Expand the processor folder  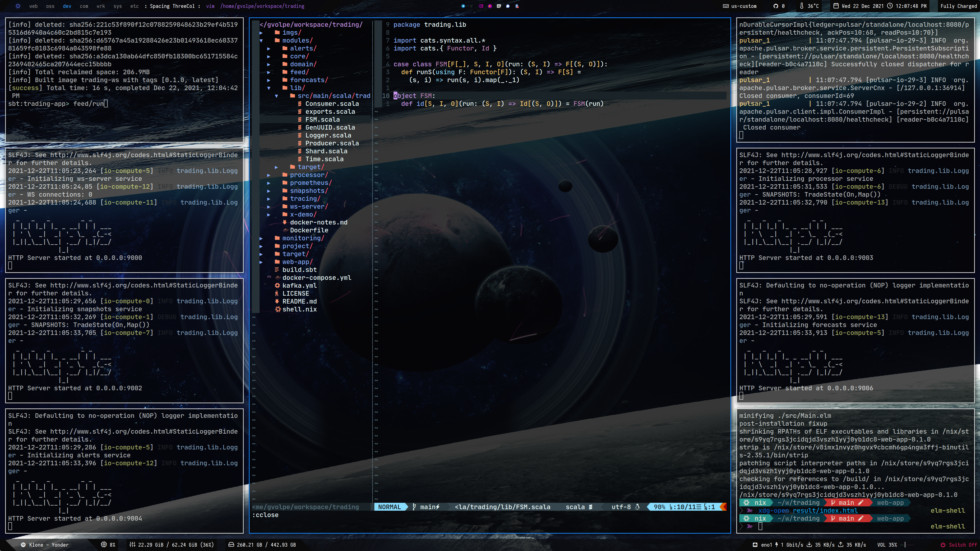pyautogui.click(x=269, y=175)
